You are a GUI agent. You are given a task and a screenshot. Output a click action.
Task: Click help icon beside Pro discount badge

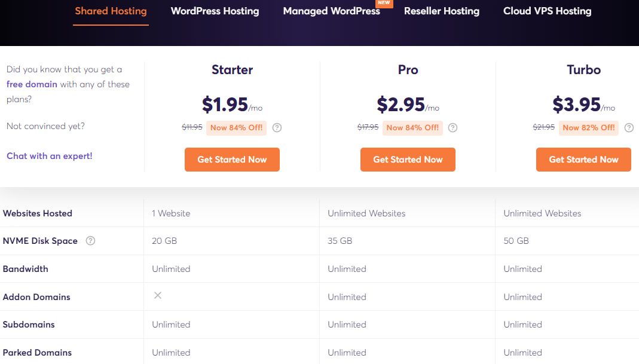pos(453,127)
